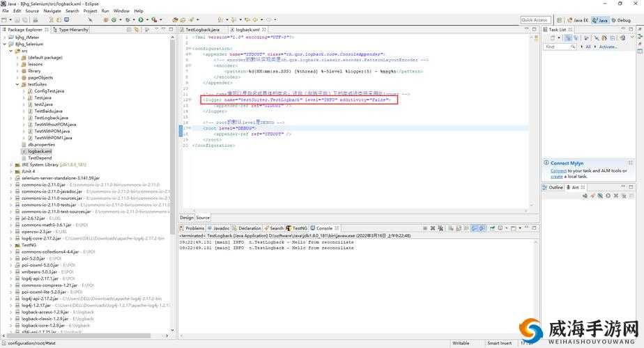Switch to the Design editor tab

(187, 217)
